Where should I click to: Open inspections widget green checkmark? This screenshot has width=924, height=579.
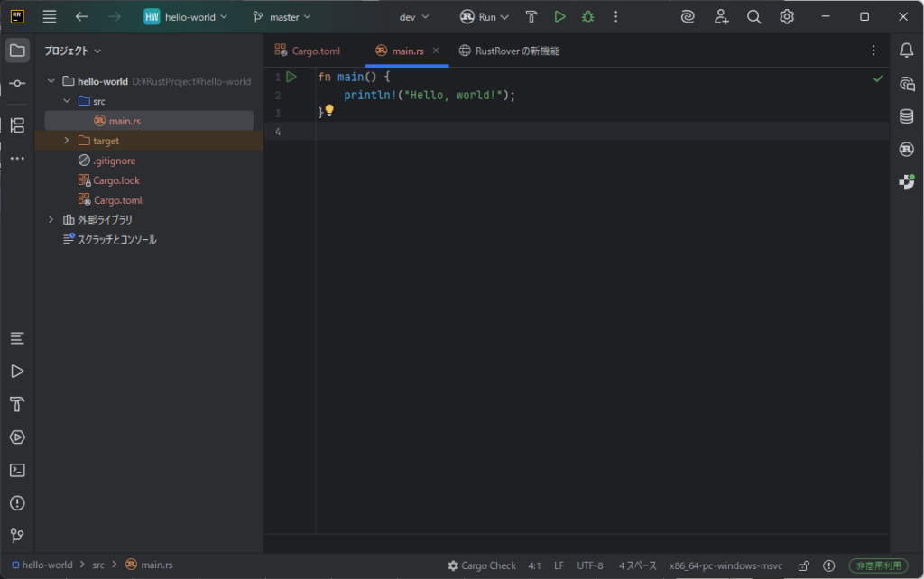[x=878, y=78]
